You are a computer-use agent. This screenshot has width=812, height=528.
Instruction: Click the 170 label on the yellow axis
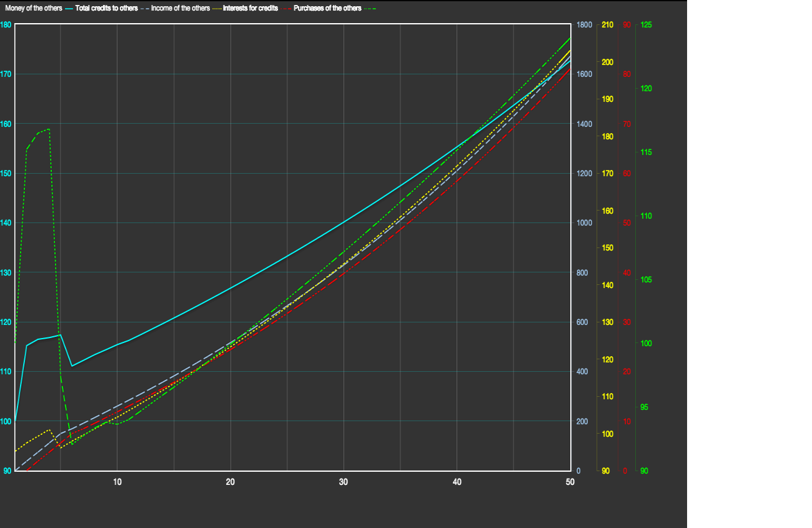607,173
